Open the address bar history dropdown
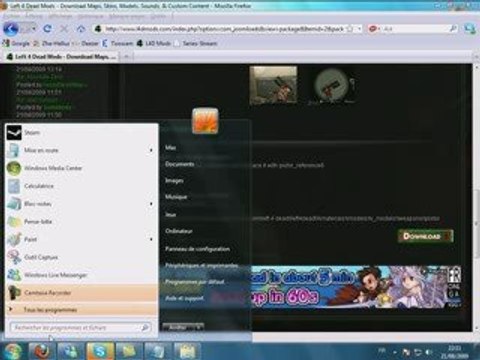The image size is (480, 360). pyautogui.click(x=359, y=29)
